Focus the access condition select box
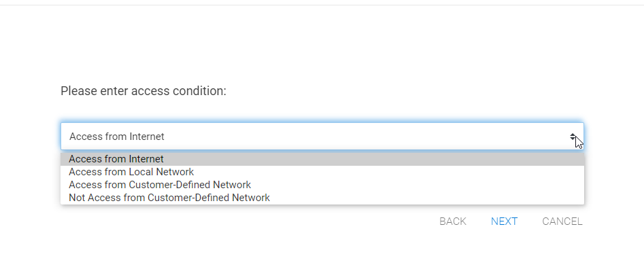The width and height of the screenshot is (644, 267). pyautogui.click(x=322, y=136)
